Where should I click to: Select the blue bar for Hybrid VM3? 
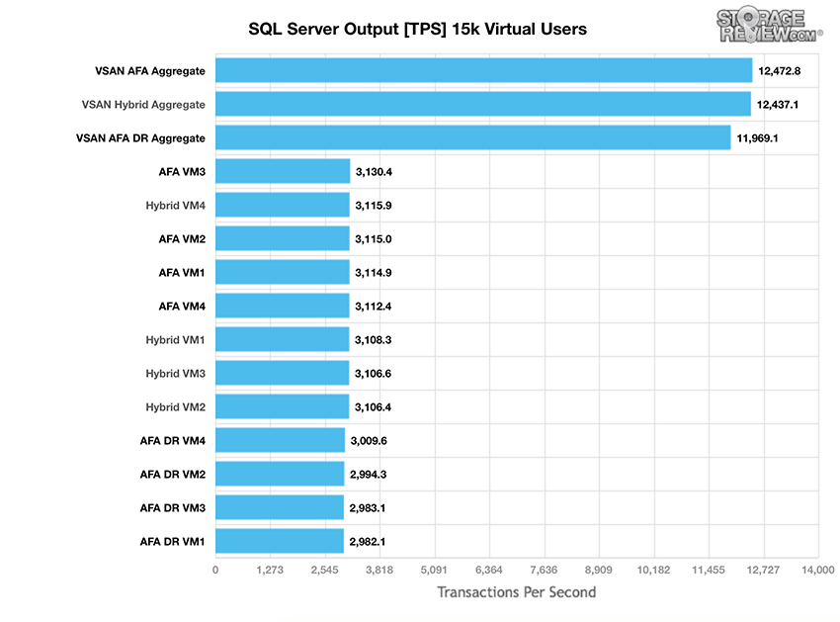283,373
